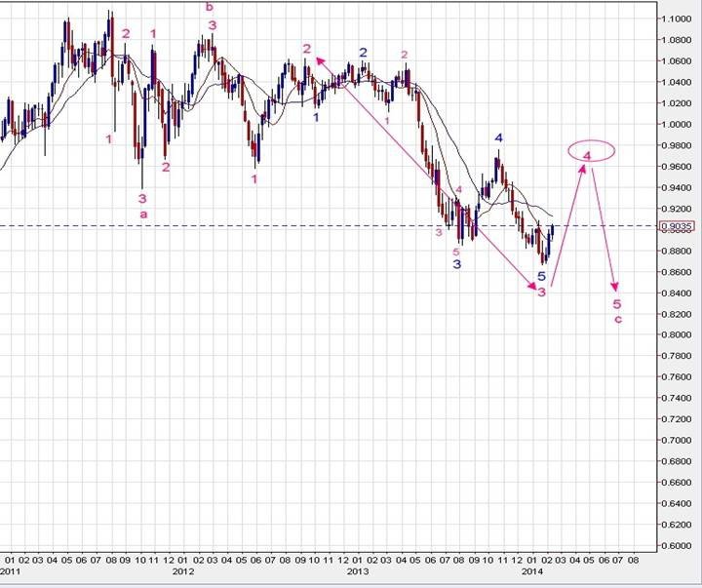Select the wave 'c' label below pink 5
Image resolution: width=702 pixels, height=588 pixels.
pos(618,319)
